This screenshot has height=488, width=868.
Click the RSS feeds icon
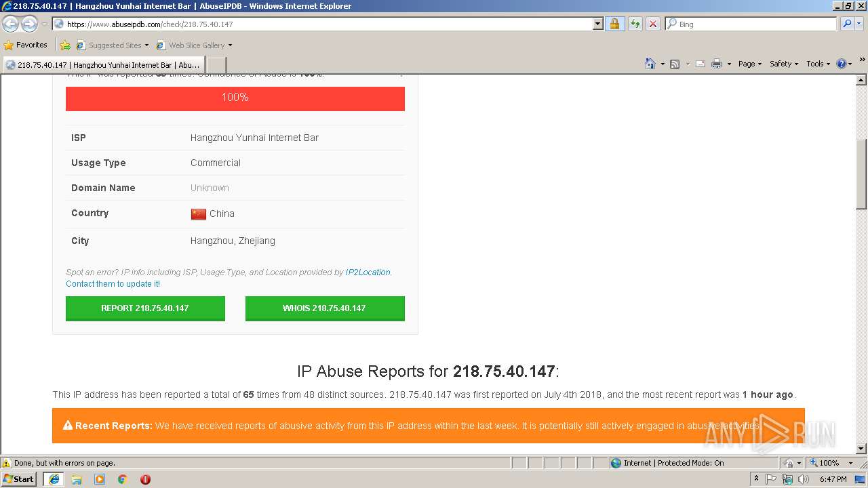click(x=674, y=64)
